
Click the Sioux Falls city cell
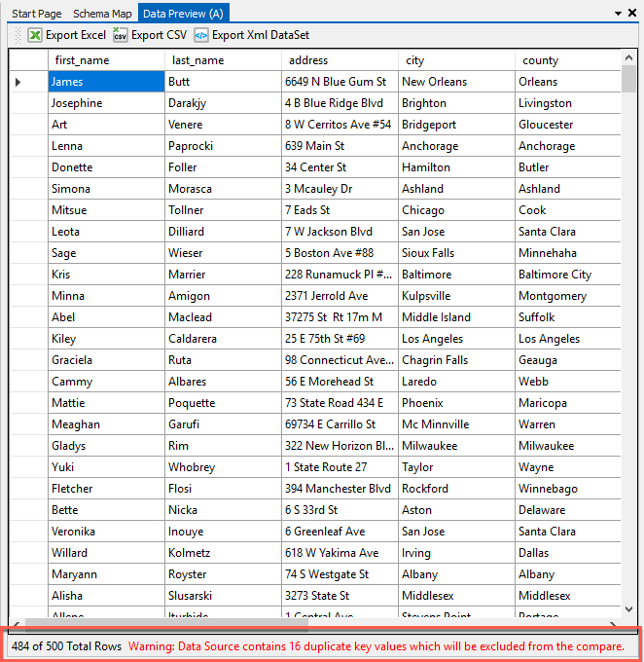click(x=457, y=253)
